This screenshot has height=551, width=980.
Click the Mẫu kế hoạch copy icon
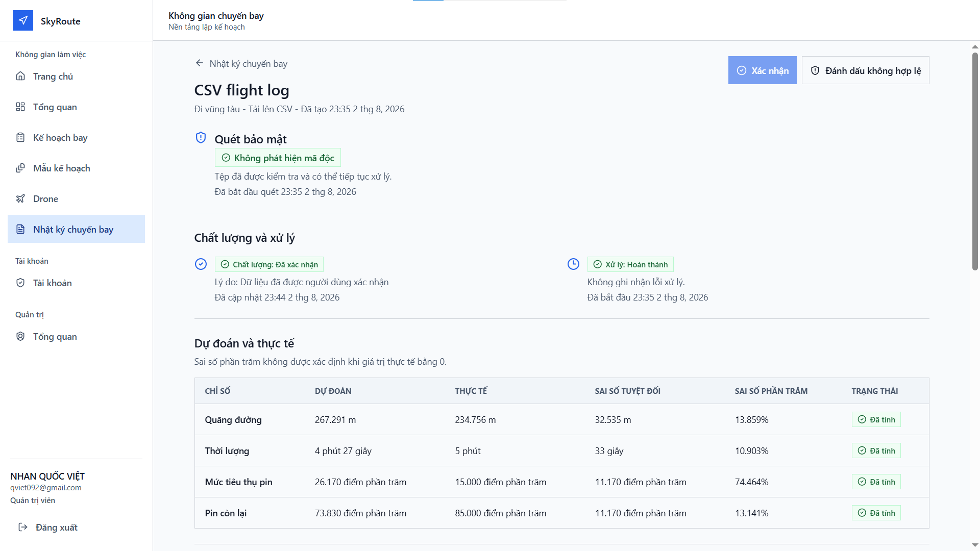(20, 168)
